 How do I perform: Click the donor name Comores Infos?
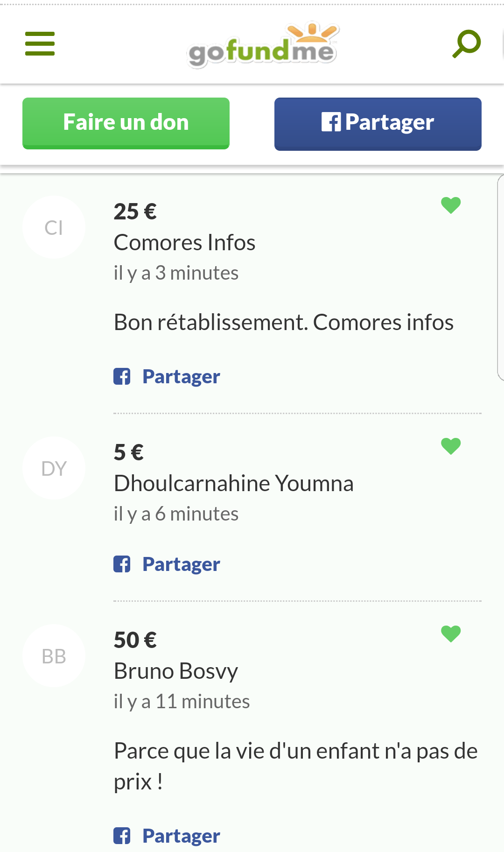pos(185,243)
